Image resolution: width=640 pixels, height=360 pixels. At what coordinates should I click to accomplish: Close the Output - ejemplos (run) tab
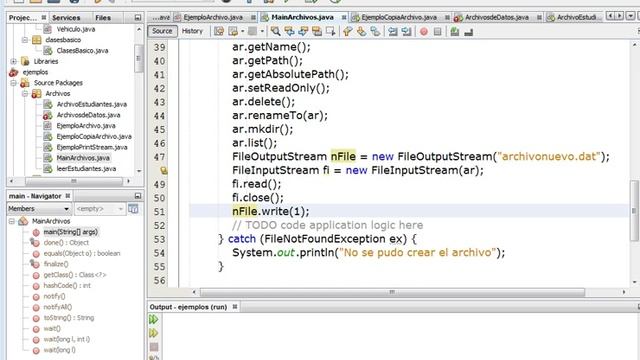point(235,307)
